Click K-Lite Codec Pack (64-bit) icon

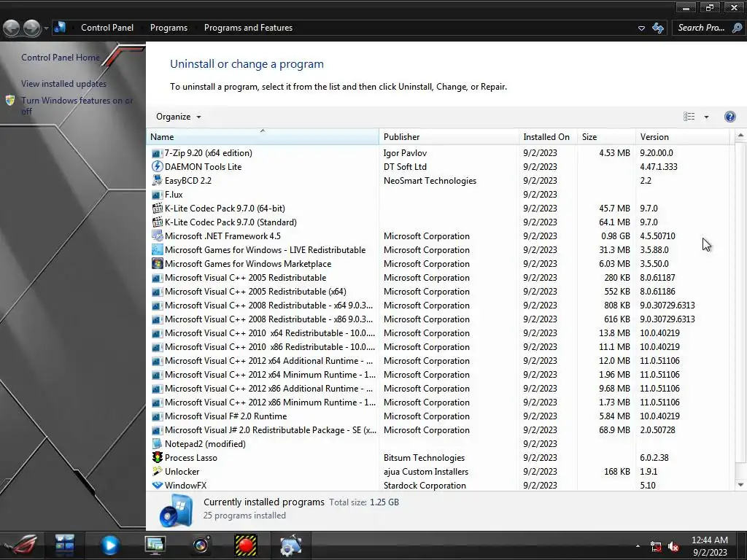click(x=157, y=208)
